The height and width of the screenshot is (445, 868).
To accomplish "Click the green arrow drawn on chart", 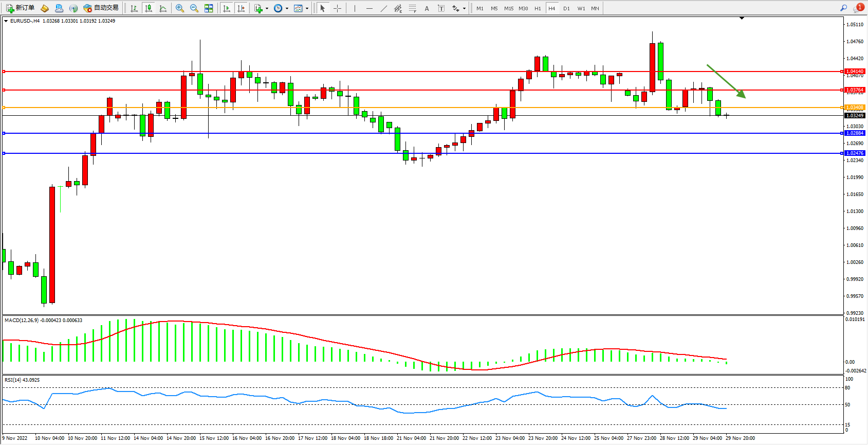I will click(x=726, y=81).
